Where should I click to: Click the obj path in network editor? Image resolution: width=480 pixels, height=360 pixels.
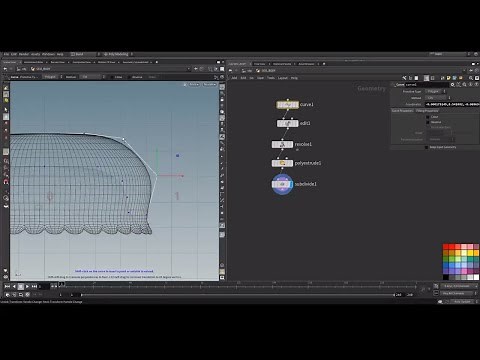coord(248,71)
